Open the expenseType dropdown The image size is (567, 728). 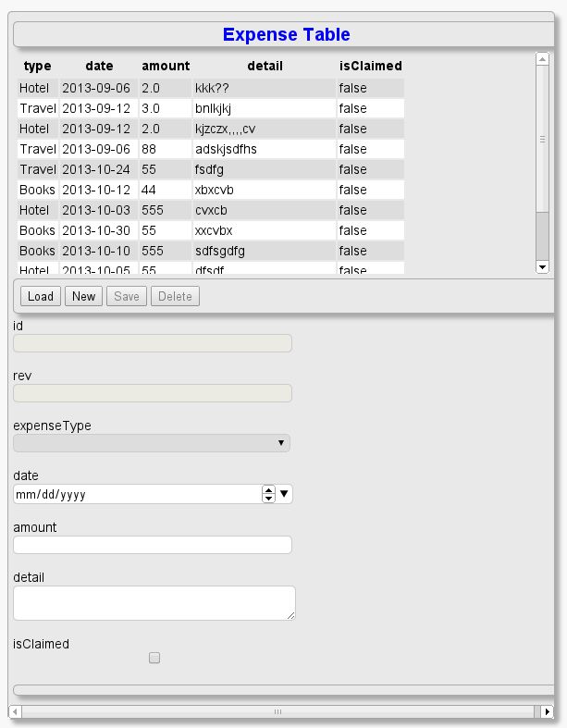pyautogui.click(x=152, y=443)
